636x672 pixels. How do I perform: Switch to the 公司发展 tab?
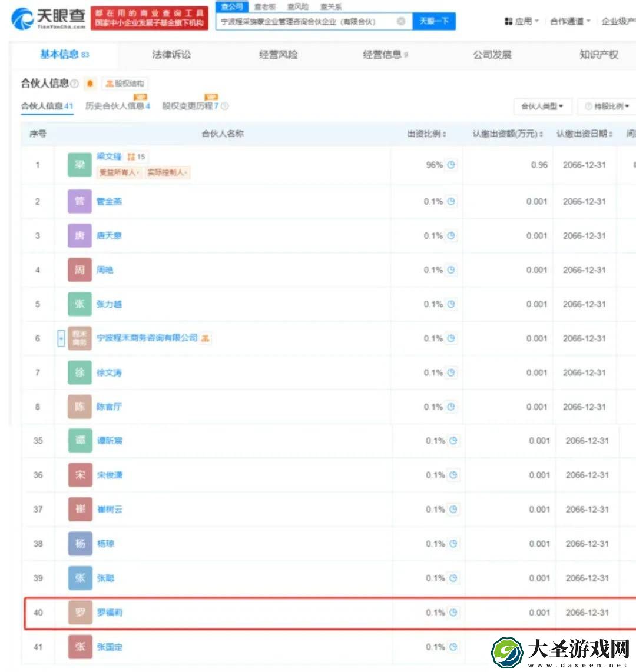[492, 55]
